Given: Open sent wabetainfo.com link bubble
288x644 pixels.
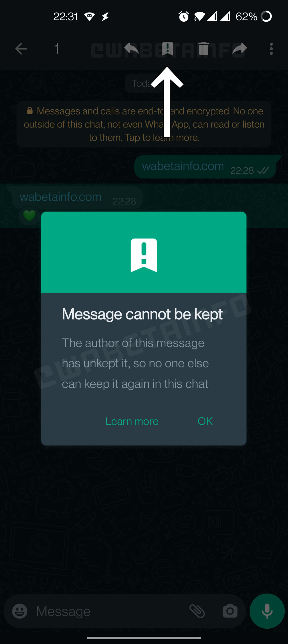Looking at the screenshot, I should pos(205,167).
